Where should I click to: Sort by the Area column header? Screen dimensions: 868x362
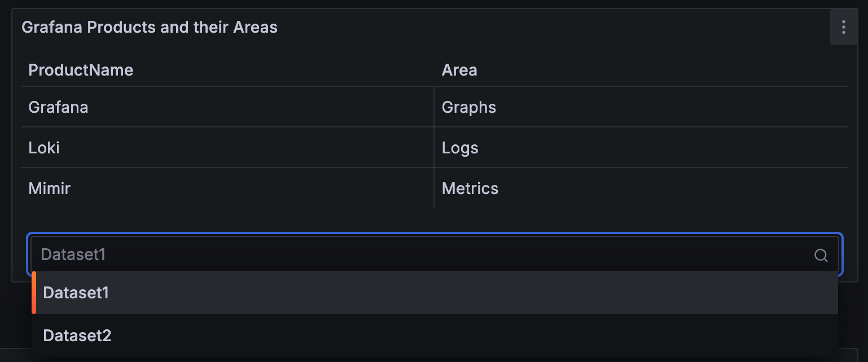click(459, 70)
